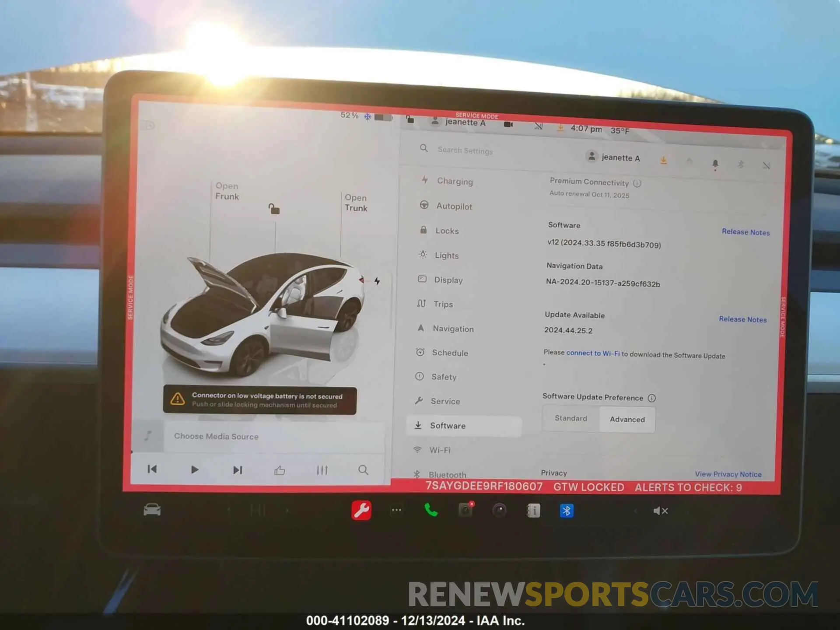Tap the ALERTS TO CHECK: 9 text
Viewport: 840px width, 630px height.
pos(688,487)
